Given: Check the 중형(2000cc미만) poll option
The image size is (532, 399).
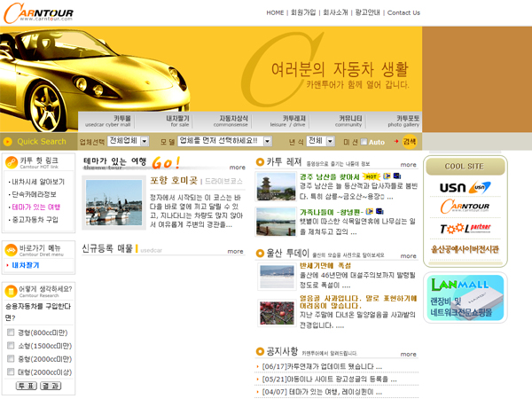Looking at the screenshot, I should point(12,359).
